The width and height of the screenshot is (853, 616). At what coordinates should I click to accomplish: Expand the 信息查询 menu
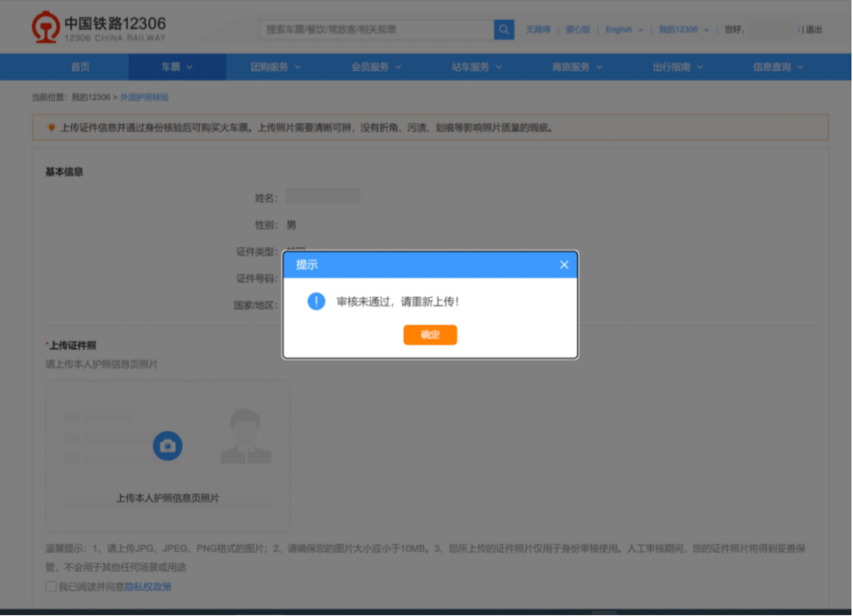pyautogui.click(x=778, y=67)
